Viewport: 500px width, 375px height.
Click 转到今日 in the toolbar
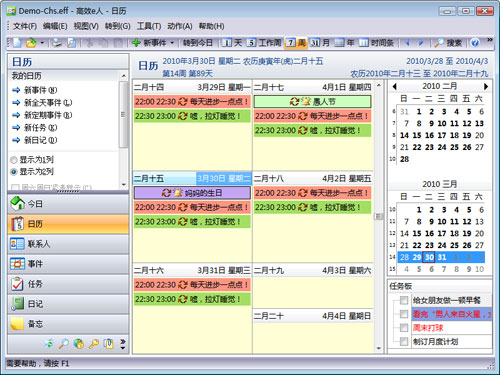pyautogui.click(x=197, y=43)
